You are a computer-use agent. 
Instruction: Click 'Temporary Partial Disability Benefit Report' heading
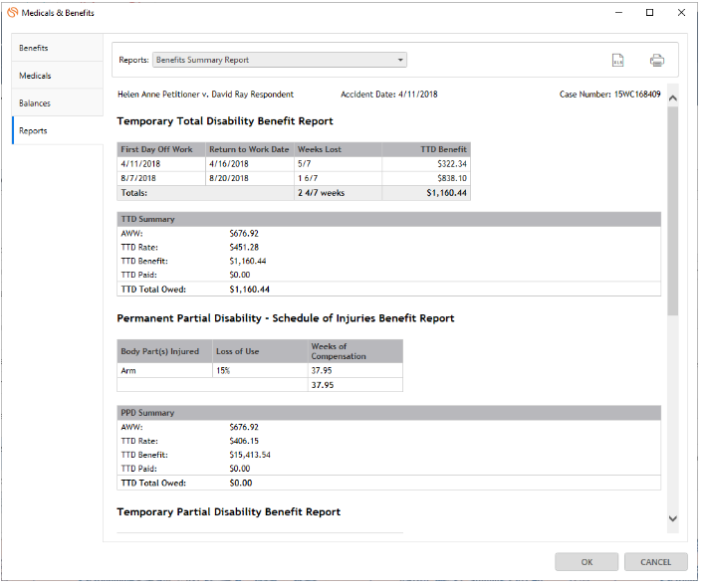pyautogui.click(x=229, y=512)
